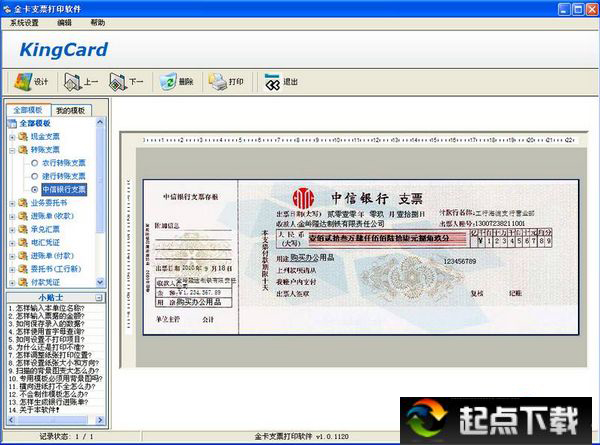Open the 编辑 menu
Screen dimensions: 600x445
(64, 23)
